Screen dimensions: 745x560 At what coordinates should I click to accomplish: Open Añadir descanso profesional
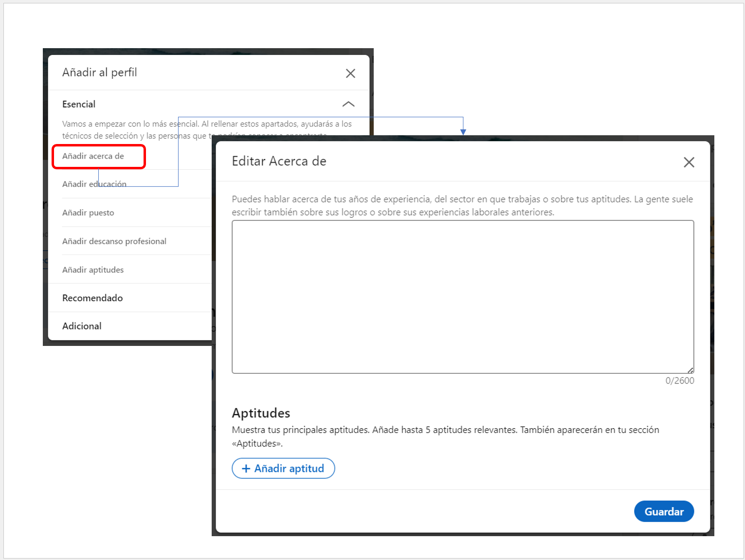pyautogui.click(x=114, y=241)
